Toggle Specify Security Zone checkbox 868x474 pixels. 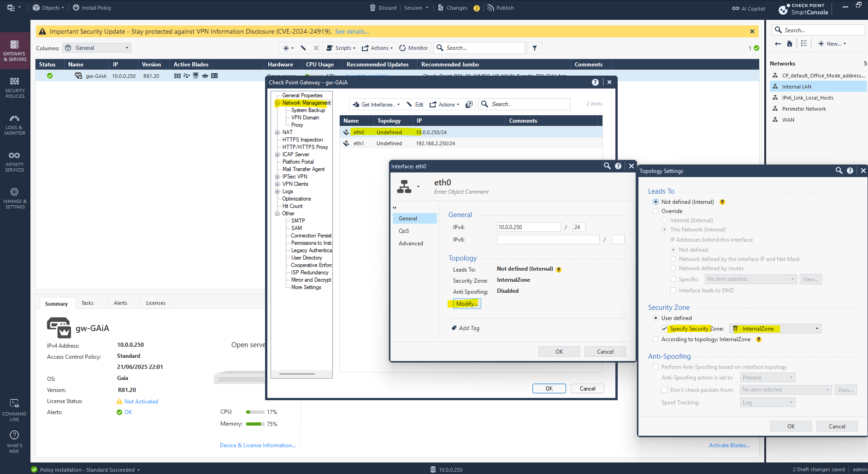(x=664, y=329)
